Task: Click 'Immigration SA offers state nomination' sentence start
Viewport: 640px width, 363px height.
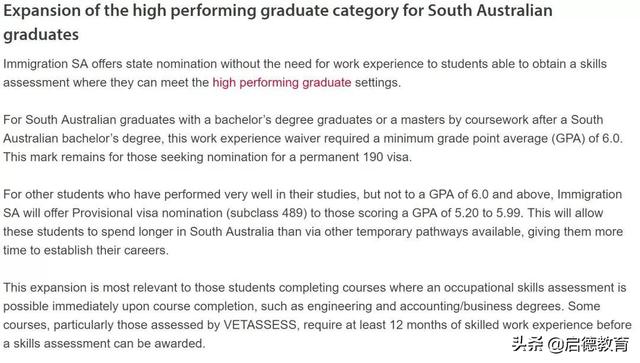Action: (110, 64)
